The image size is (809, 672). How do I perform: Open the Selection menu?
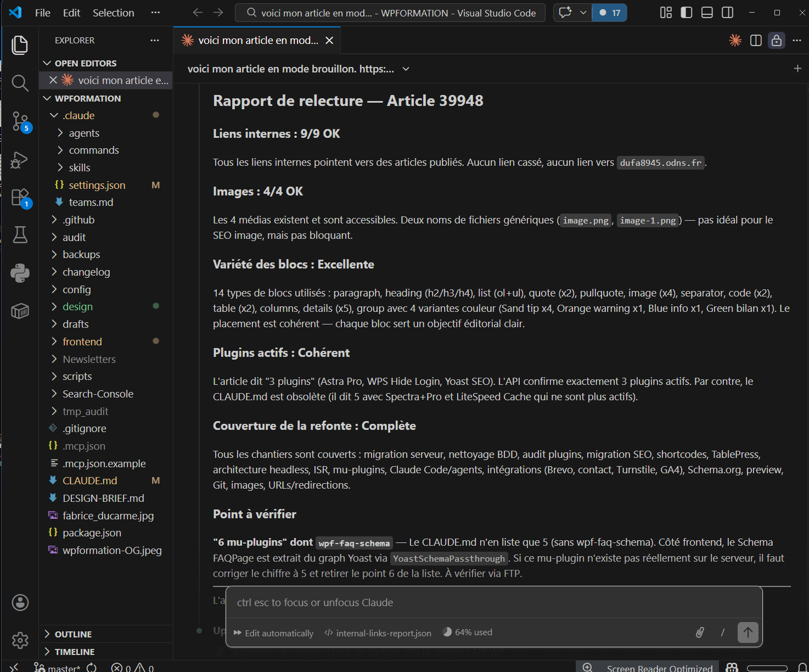coord(113,12)
